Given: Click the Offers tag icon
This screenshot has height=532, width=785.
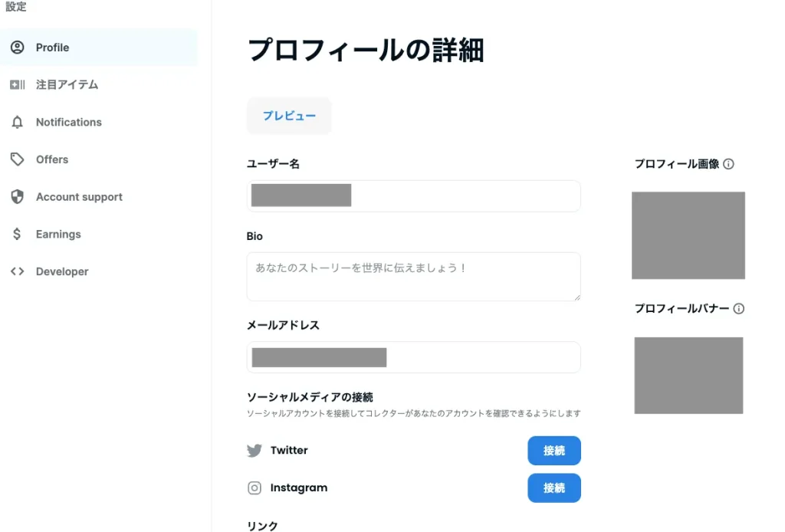Looking at the screenshot, I should pos(17,159).
